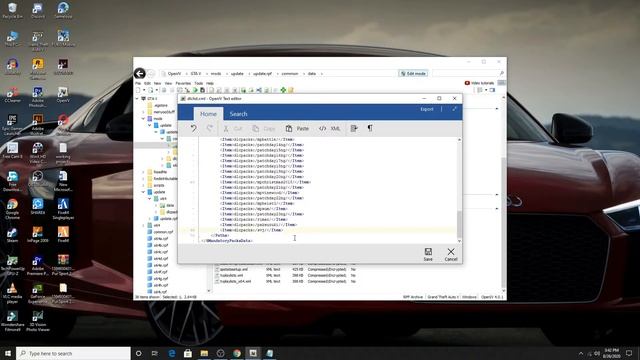Click the fullscreen arrows in editor header
The height and width of the screenshot is (360, 640).
pyautogui.click(x=454, y=109)
